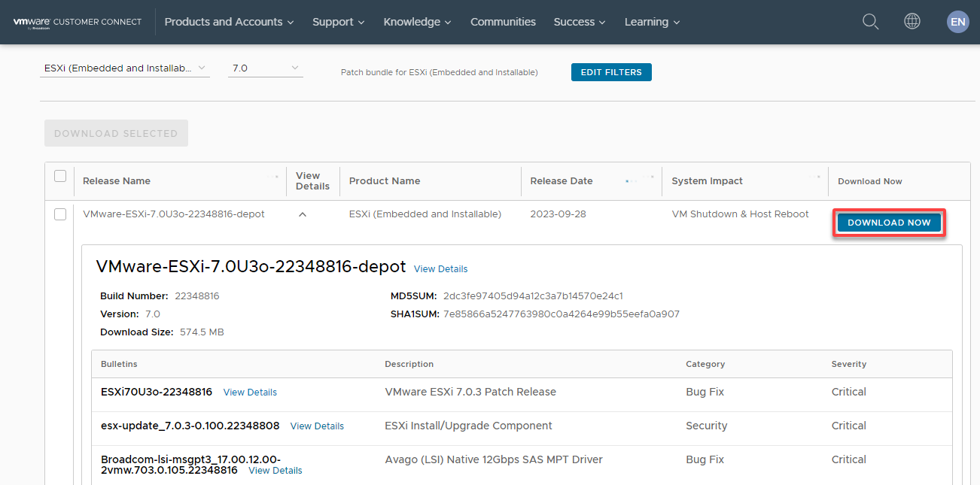Open Products and Accounts menu
This screenshot has width=980, height=485.
click(229, 22)
